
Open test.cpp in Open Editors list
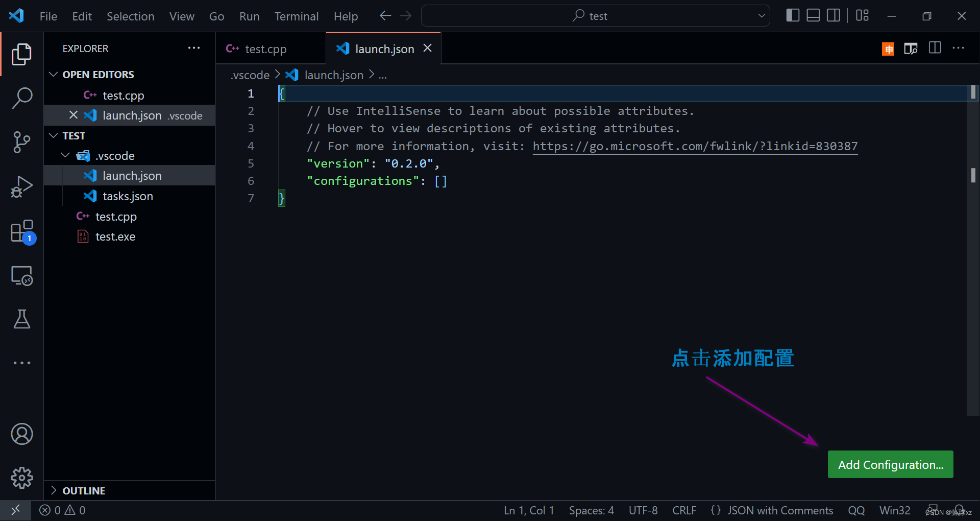point(129,95)
